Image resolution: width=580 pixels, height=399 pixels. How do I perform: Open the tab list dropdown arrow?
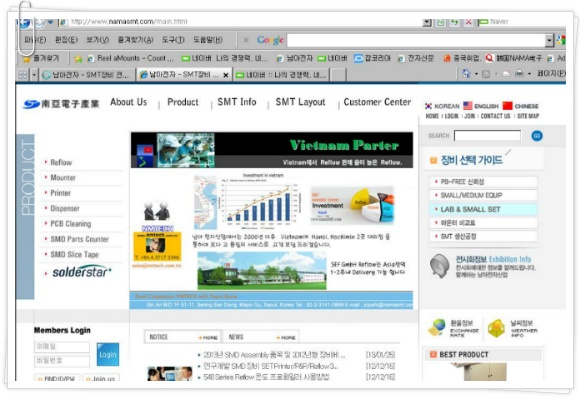34,75
